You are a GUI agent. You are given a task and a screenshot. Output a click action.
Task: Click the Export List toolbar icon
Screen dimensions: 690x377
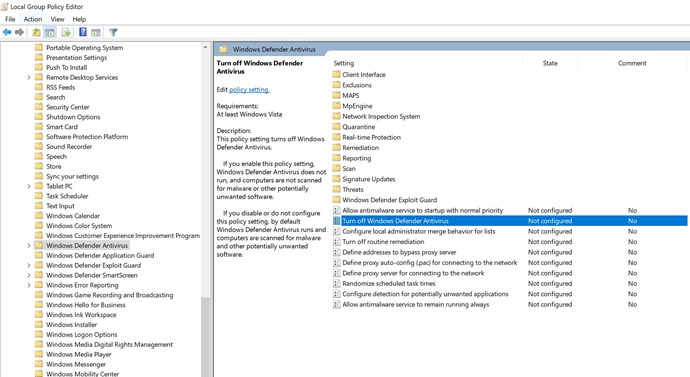tap(66, 32)
